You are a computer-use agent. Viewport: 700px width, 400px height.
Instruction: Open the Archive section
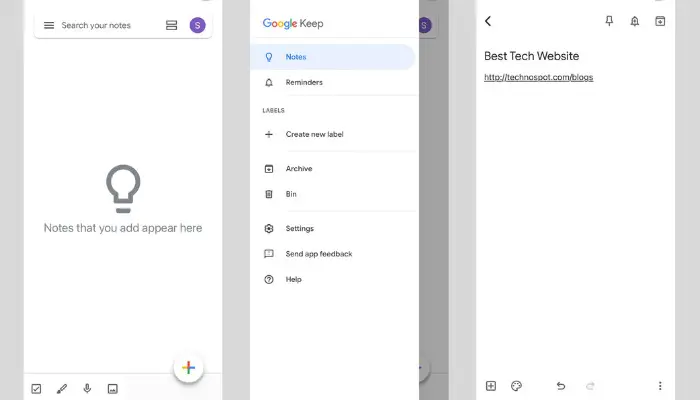point(332,169)
